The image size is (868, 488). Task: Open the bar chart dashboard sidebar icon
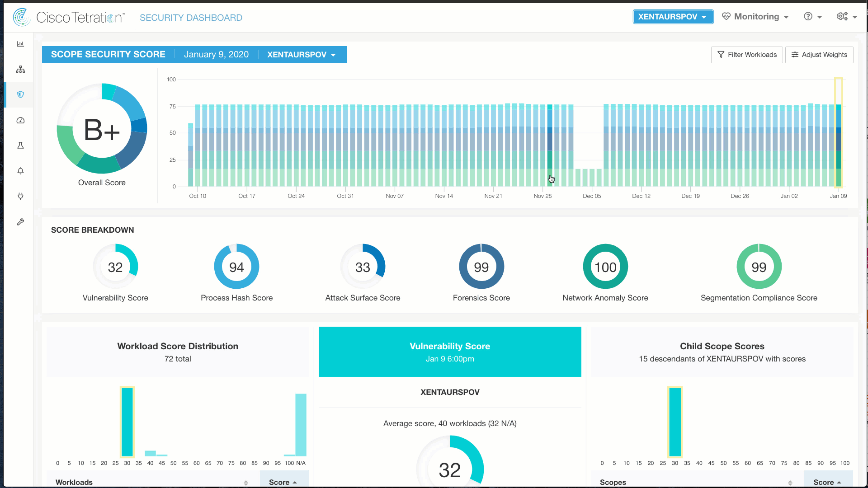pos(20,44)
